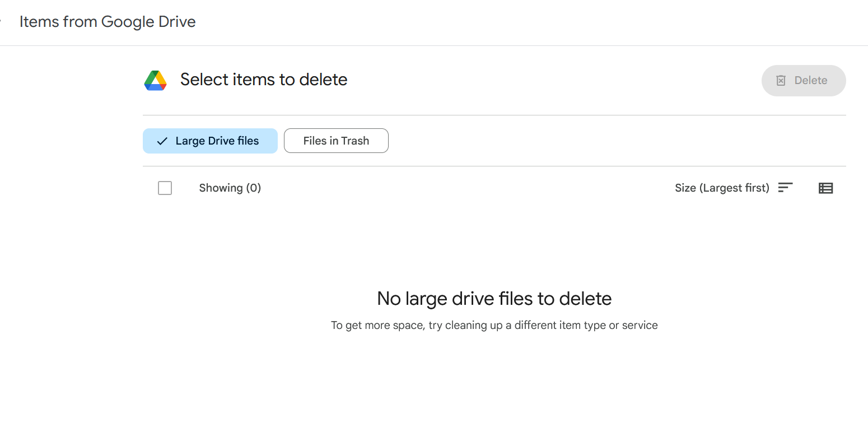The image size is (868, 427).
Task: Click the checkmark on Large Drive files chip
Action: (x=162, y=141)
